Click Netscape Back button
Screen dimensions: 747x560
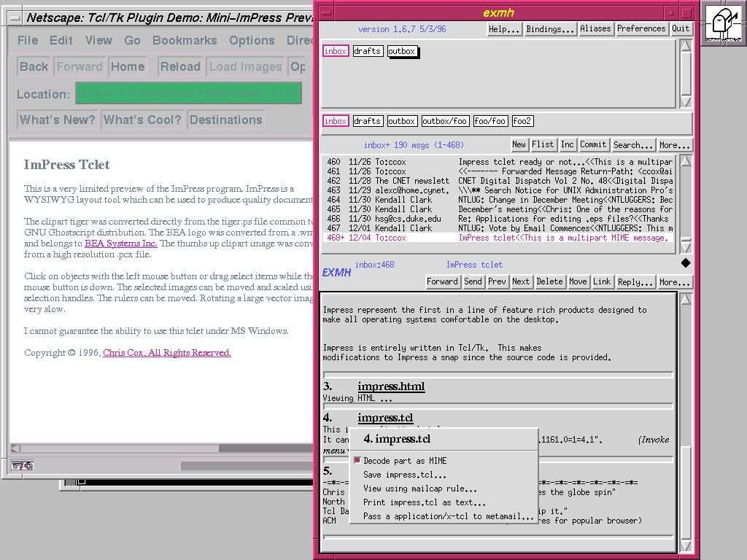click(x=34, y=66)
